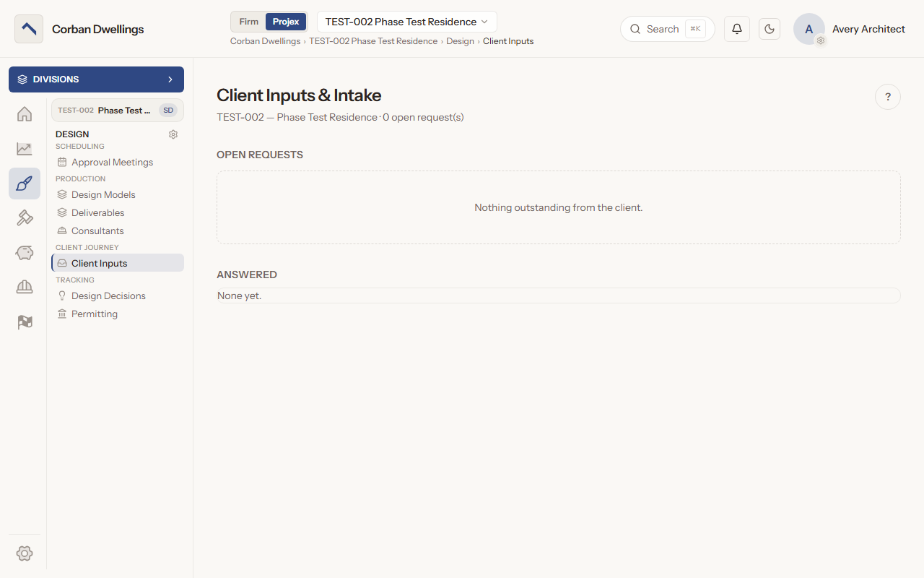
Task: Click the 'Nothing outstanding from the client.' message
Action: click(x=558, y=207)
